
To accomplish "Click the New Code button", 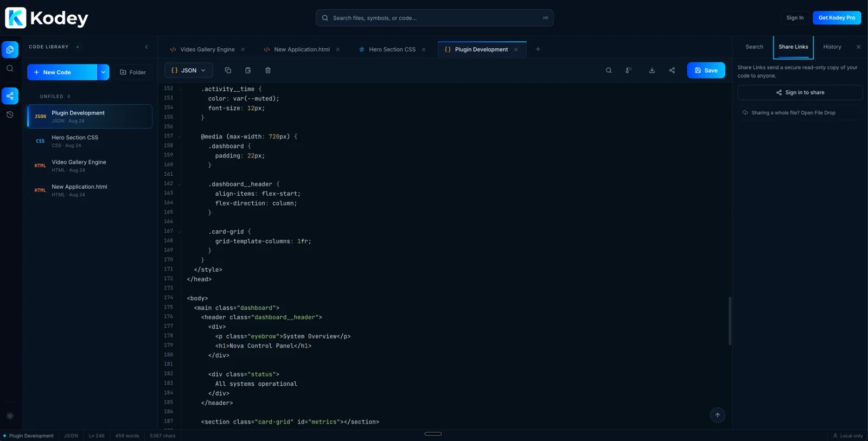I will pyautogui.click(x=62, y=72).
